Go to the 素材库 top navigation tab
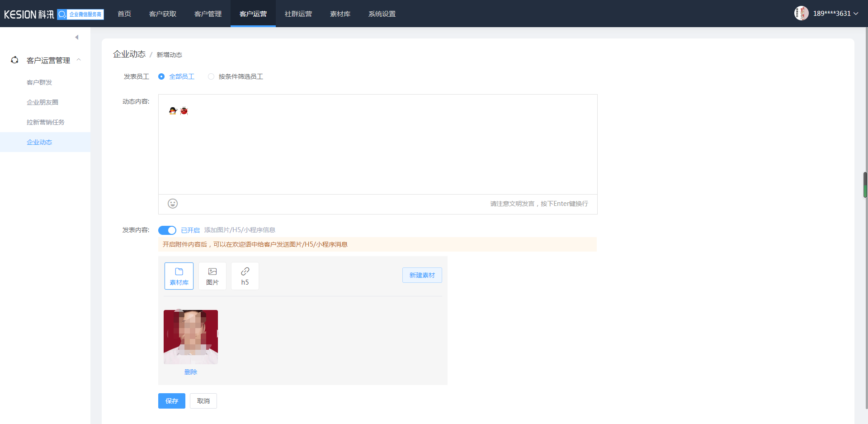Viewport: 868px width, 424px height. click(x=340, y=14)
